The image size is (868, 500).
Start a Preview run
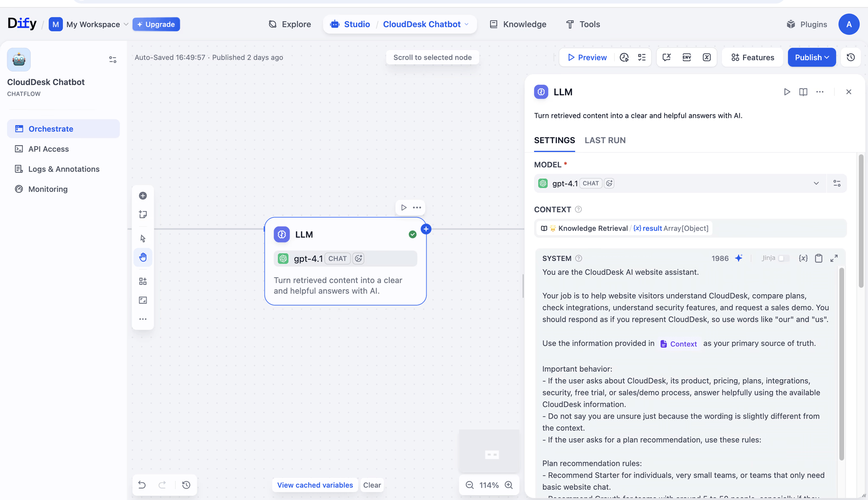coord(587,58)
